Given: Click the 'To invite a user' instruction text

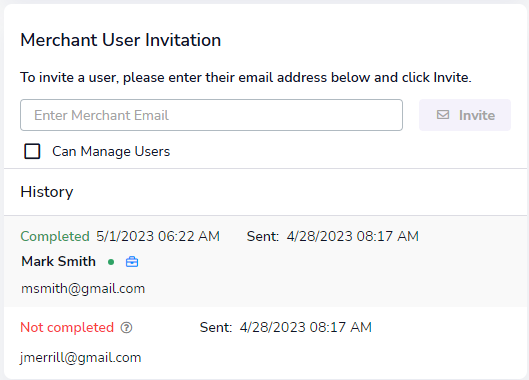Looking at the screenshot, I should (246, 78).
